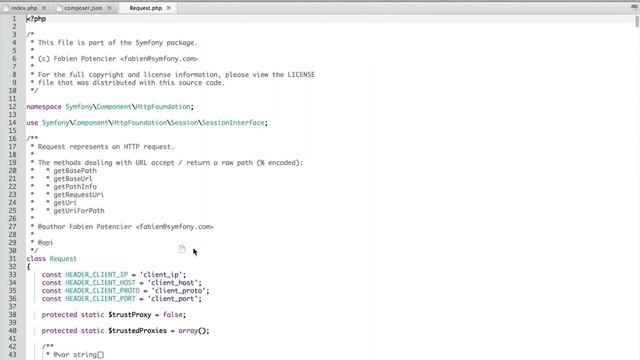
Task: Click 'Request represents an HTTP request.' comment
Action: point(106,147)
